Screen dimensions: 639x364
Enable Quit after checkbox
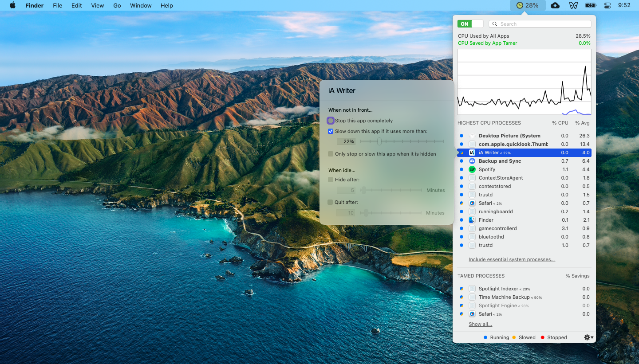tap(330, 202)
